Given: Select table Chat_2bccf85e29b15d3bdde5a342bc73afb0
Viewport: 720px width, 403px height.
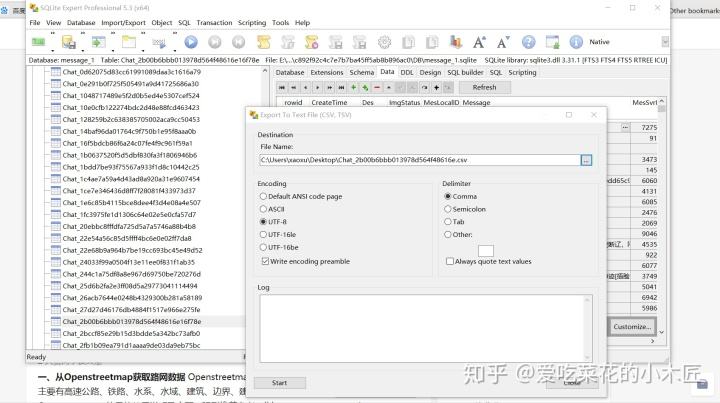Looking at the screenshot, I should click(x=131, y=333).
